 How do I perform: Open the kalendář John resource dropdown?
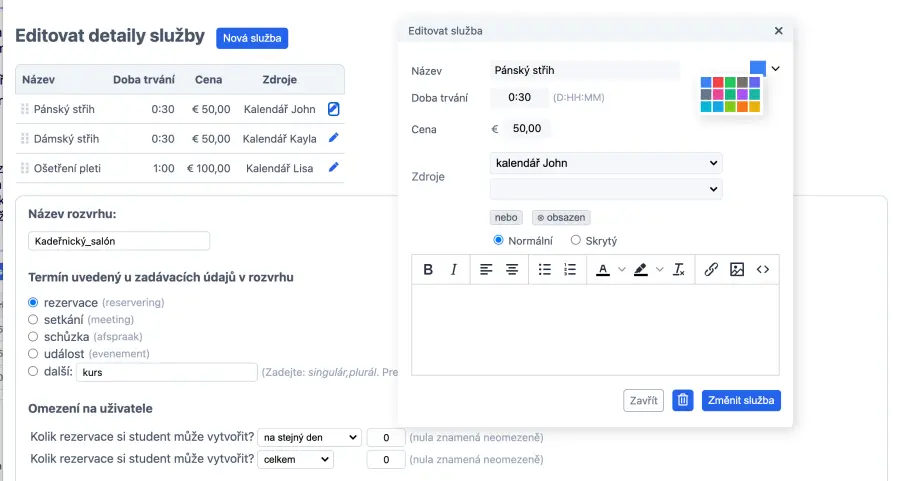tap(605, 163)
